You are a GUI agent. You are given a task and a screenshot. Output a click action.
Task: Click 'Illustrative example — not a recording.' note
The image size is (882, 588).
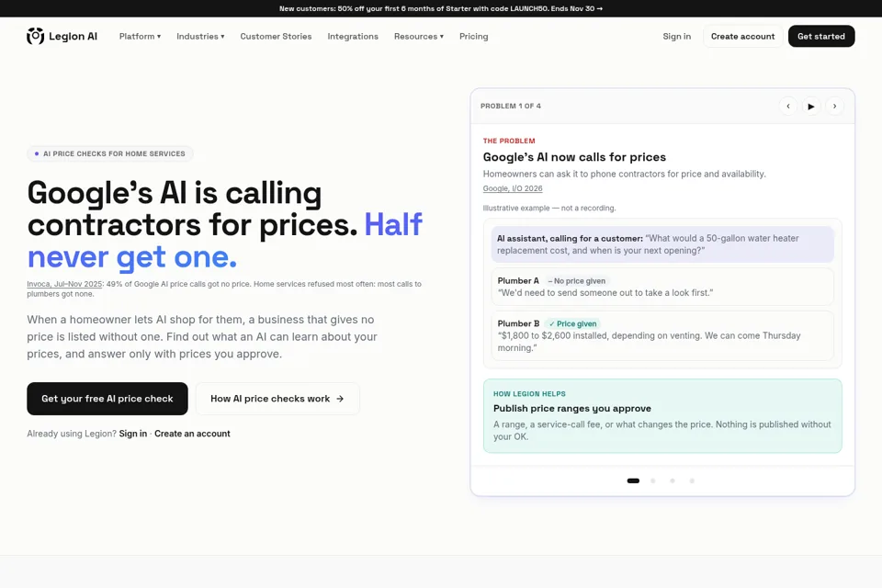point(549,209)
